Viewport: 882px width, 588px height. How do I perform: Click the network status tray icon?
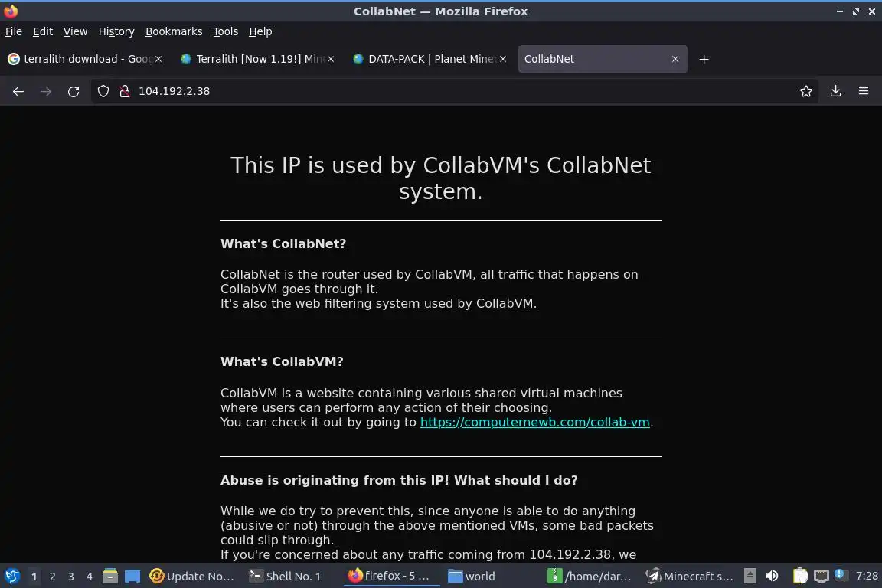(822, 577)
